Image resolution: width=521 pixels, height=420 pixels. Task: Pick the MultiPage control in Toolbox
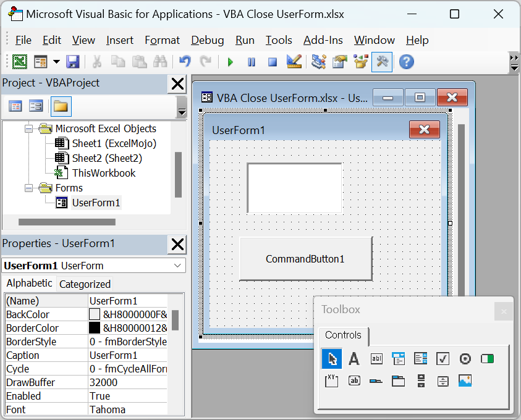coord(399,381)
